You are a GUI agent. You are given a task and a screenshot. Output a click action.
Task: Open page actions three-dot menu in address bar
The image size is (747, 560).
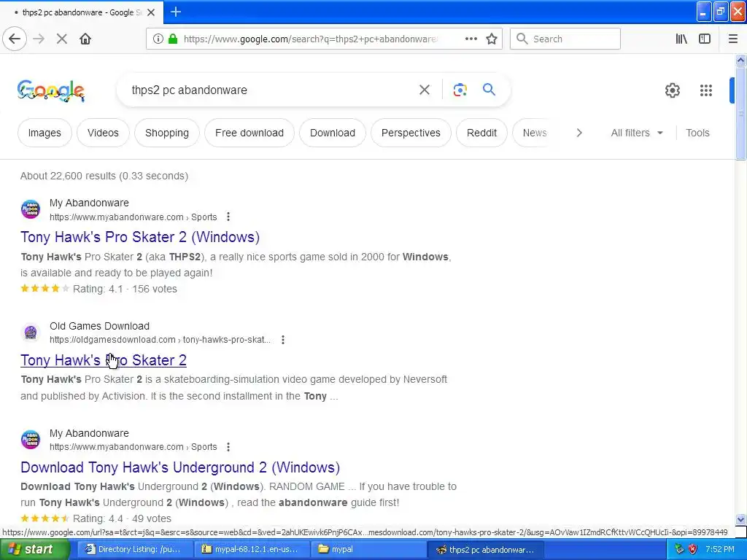471,39
